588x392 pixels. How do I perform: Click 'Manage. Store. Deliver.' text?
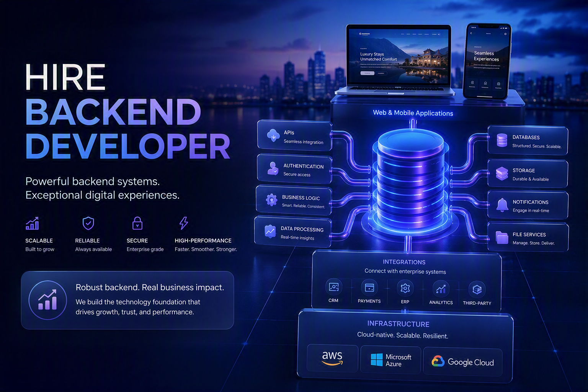(534, 243)
